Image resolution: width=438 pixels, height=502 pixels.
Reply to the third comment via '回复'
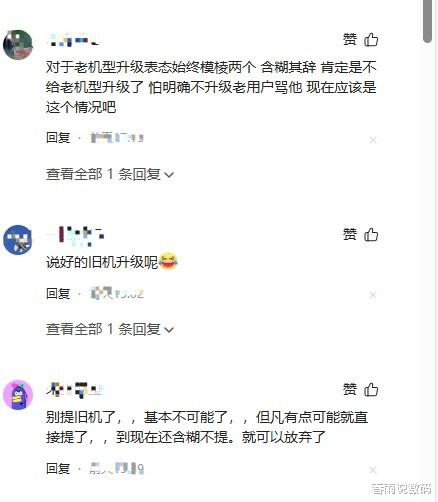(58, 469)
